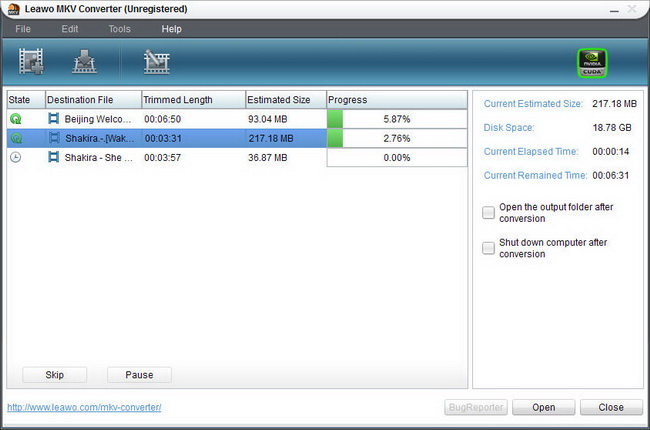The image size is (650, 430).
Task: Select the Shakira - She ... file name
Action: [99, 158]
